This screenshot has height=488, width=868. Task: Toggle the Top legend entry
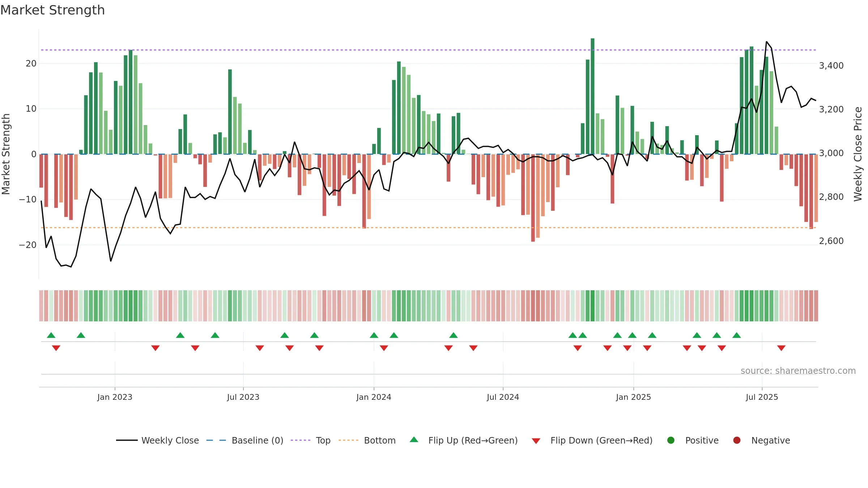tap(311, 440)
